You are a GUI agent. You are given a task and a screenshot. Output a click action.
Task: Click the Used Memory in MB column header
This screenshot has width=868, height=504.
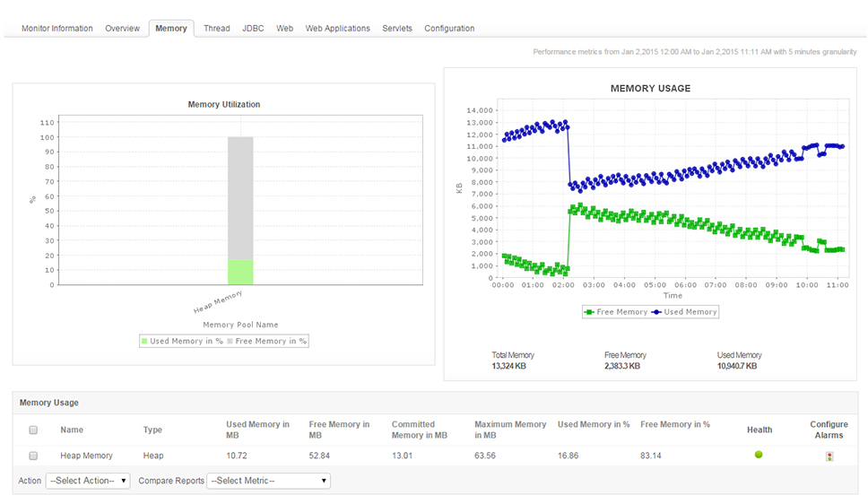257,430
